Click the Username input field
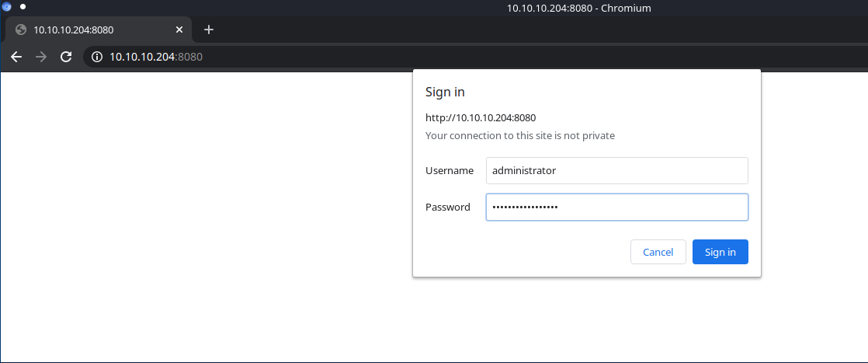 click(616, 171)
